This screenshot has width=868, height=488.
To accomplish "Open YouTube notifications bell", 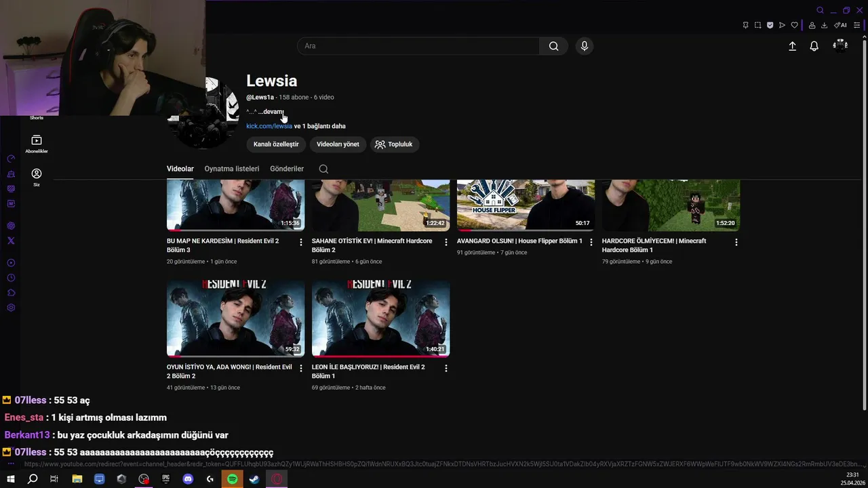I will pos(814,46).
